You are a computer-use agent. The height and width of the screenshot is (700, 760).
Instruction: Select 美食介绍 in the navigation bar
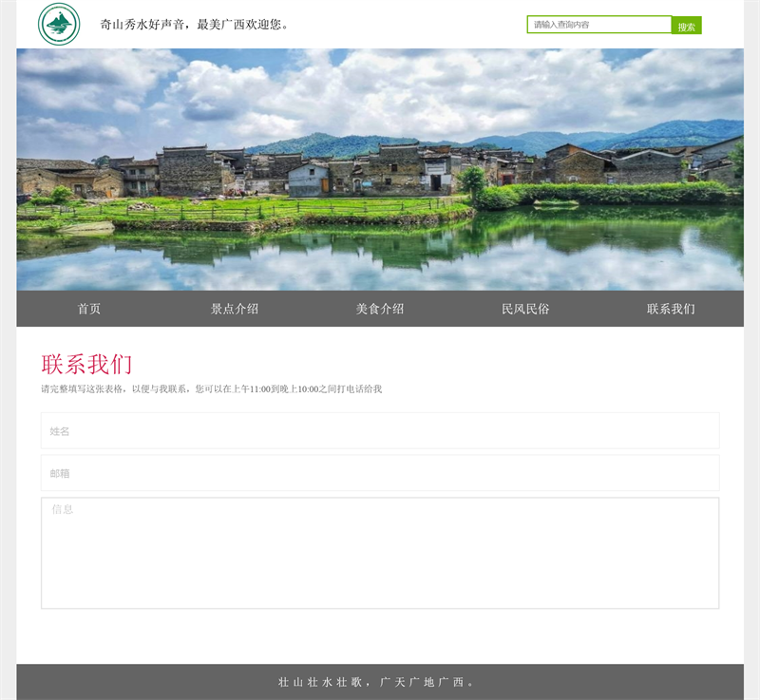pos(380,309)
